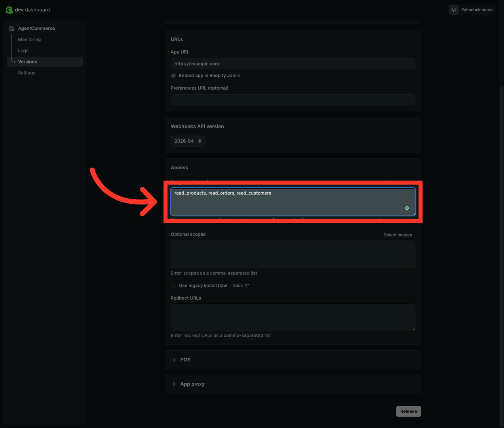Expand the POS section
Viewport: 504px width, 428px height.
point(293,360)
